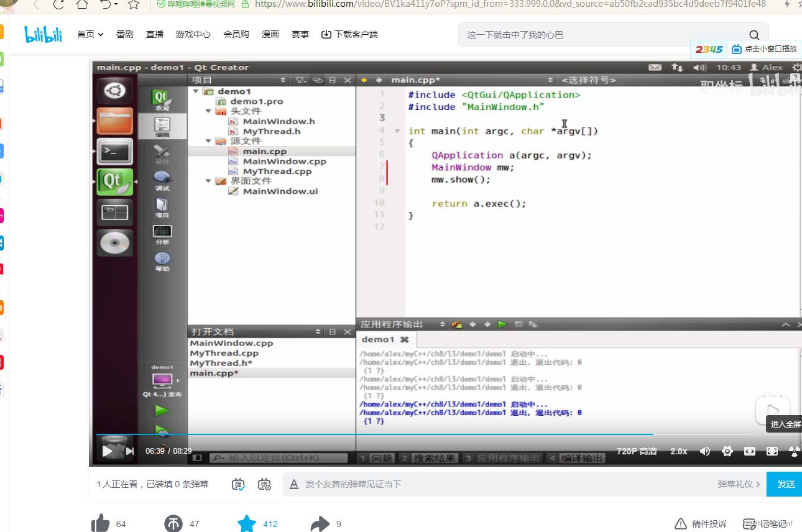The image size is (802, 532).
Task: Change the 720P 高清 video quality
Action: pyautogui.click(x=637, y=451)
